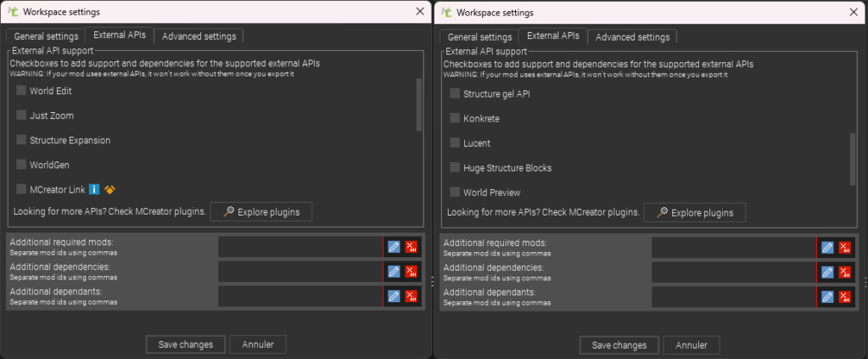
Task: Focus Additional dependants field in right window
Action: (733, 297)
